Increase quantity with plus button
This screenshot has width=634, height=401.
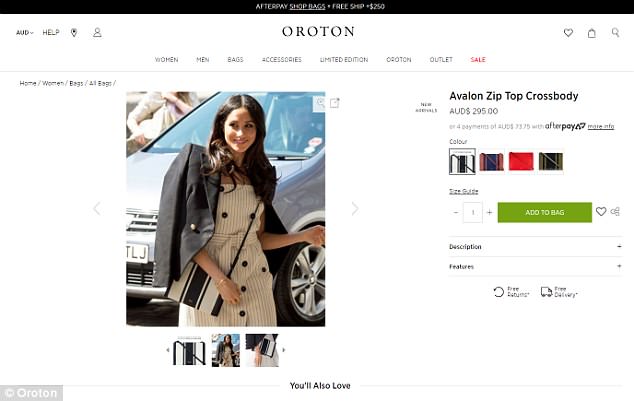click(x=489, y=212)
